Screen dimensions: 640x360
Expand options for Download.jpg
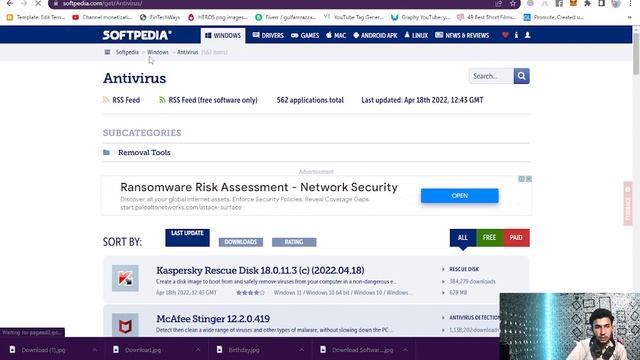(198, 350)
